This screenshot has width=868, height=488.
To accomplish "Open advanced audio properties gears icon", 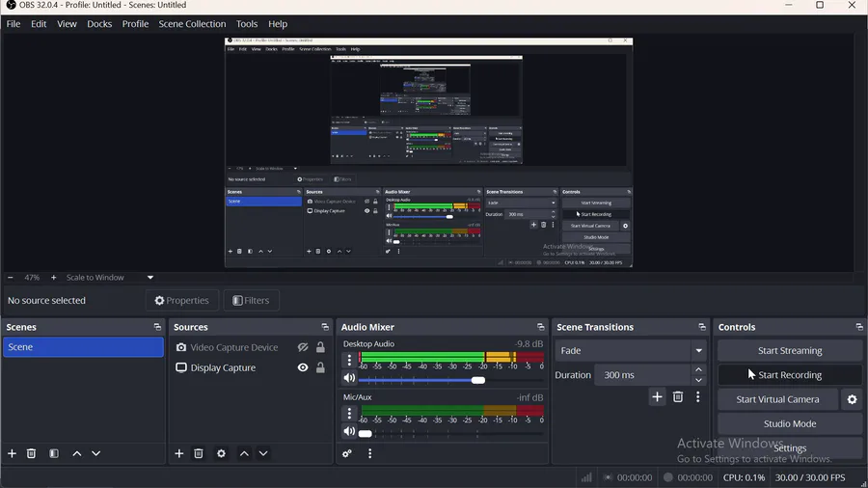I will [x=347, y=453].
